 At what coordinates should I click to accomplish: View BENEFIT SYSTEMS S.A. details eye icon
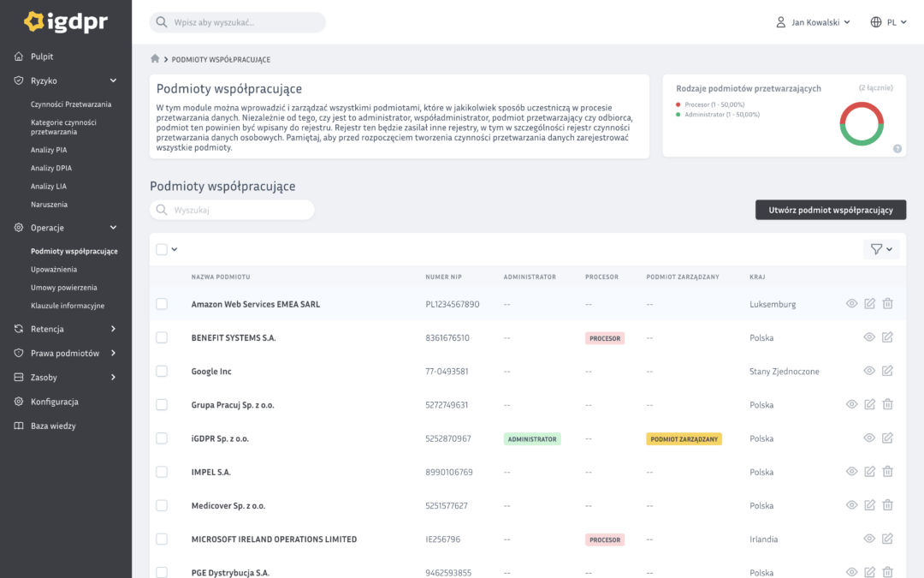[x=869, y=337]
